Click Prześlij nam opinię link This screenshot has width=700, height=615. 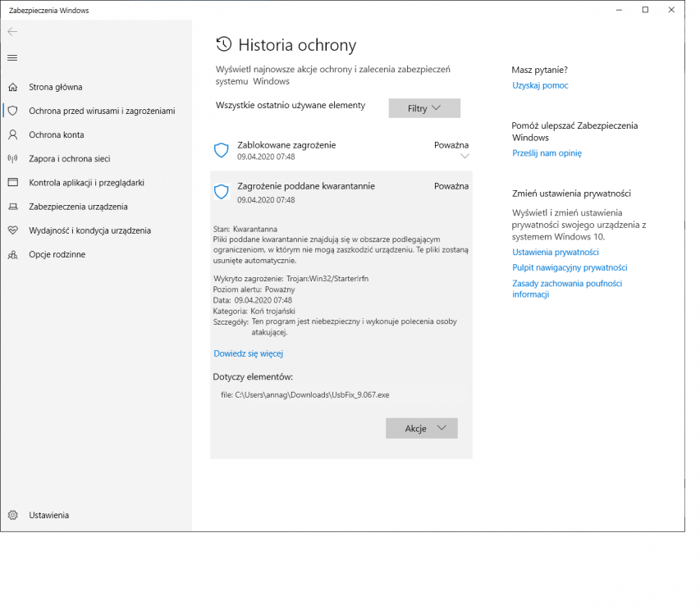pyautogui.click(x=547, y=153)
